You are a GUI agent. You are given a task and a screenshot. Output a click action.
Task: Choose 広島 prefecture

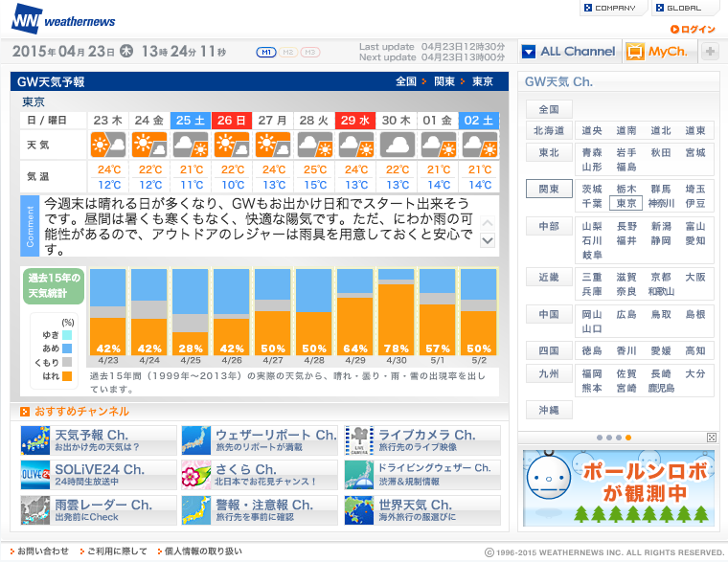coord(626,314)
